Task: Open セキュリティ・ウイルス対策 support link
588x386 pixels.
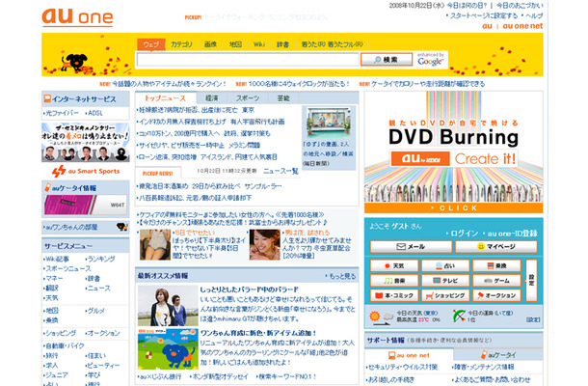Action: pos(402,367)
